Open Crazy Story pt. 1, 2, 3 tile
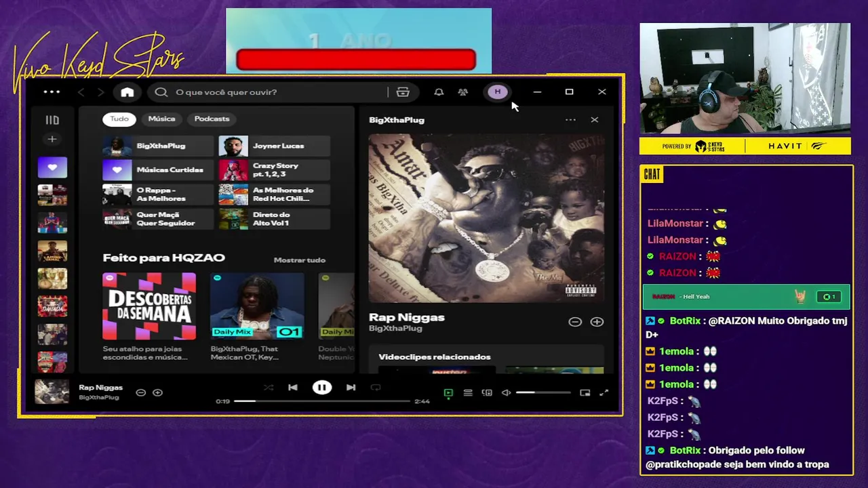This screenshot has height=488, width=868. pos(275,170)
